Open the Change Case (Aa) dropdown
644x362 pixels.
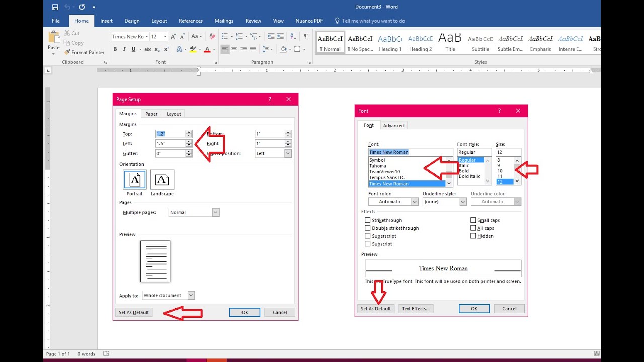(x=196, y=36)
